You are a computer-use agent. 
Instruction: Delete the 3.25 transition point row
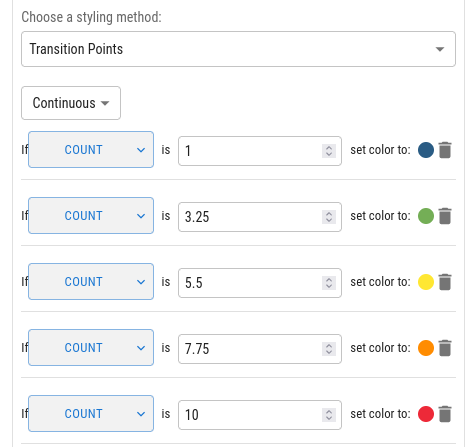445,216
